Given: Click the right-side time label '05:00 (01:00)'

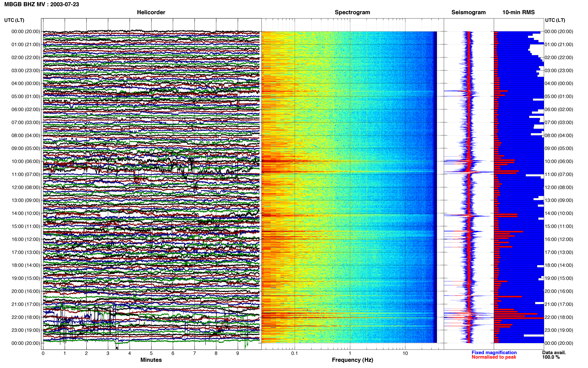Looking at the screenshot, I should tap(559, 96).
